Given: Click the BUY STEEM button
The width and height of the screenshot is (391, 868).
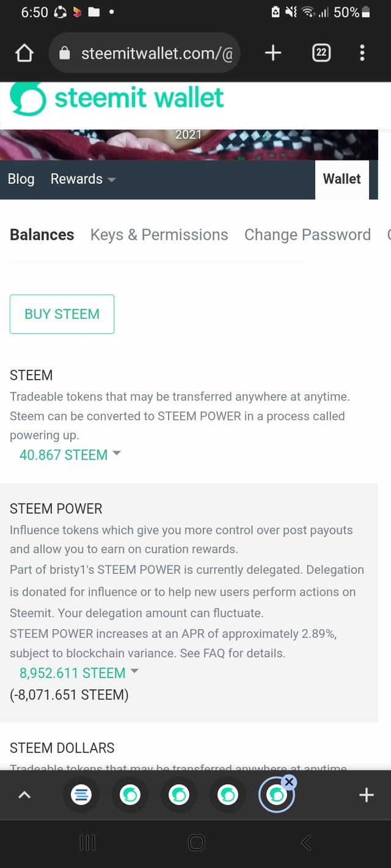Looking at the screenshot, I should point(62,314).
